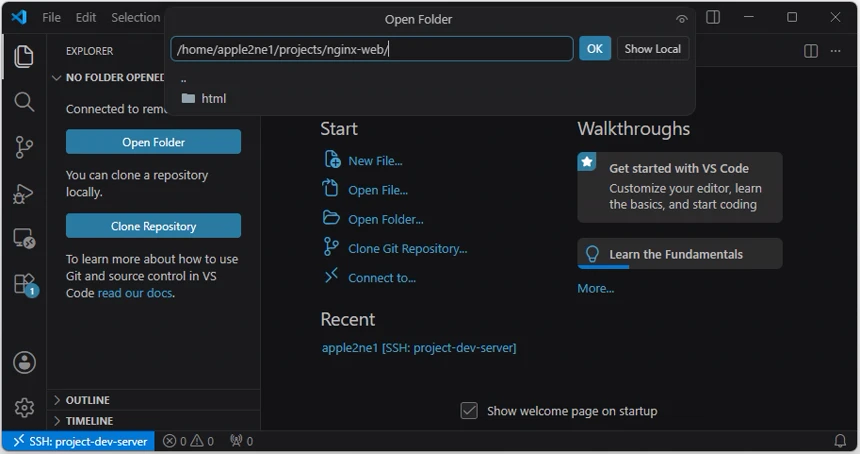Click OK in Open Folder dialog
Image resolution: width=860 pixels, height=454 pixels.
click(x=595, y=49)
